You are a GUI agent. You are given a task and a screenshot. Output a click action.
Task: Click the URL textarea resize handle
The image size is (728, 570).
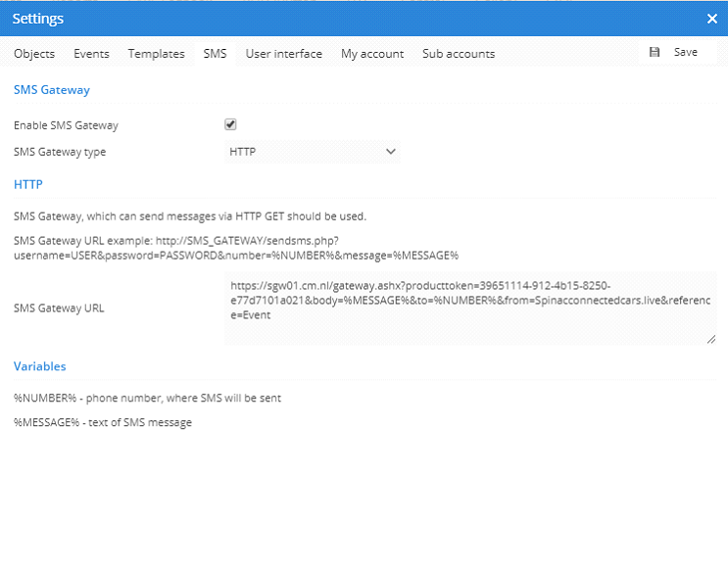(x=710, y=339)
